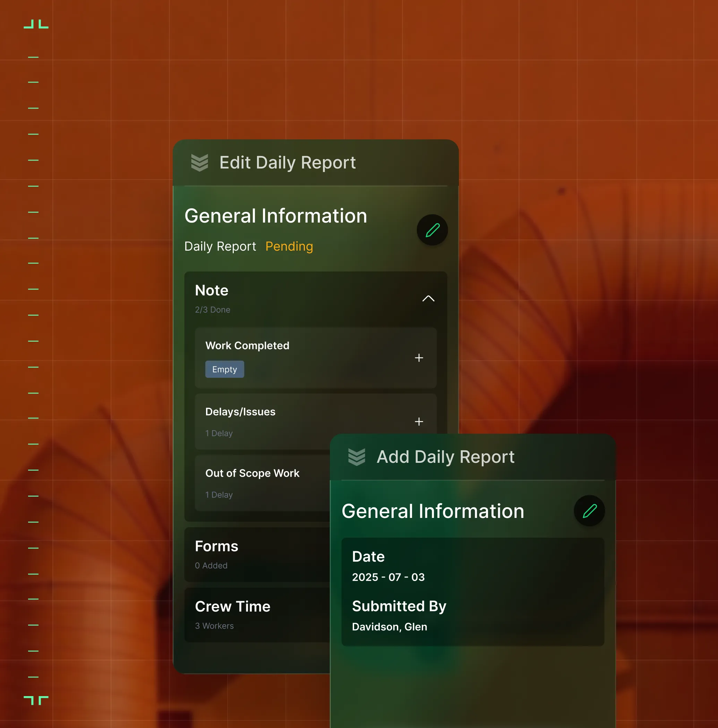Click the 1 Delay text under Delays/Issues
Viewport: 718px width, 728px height.
[219, 433]
